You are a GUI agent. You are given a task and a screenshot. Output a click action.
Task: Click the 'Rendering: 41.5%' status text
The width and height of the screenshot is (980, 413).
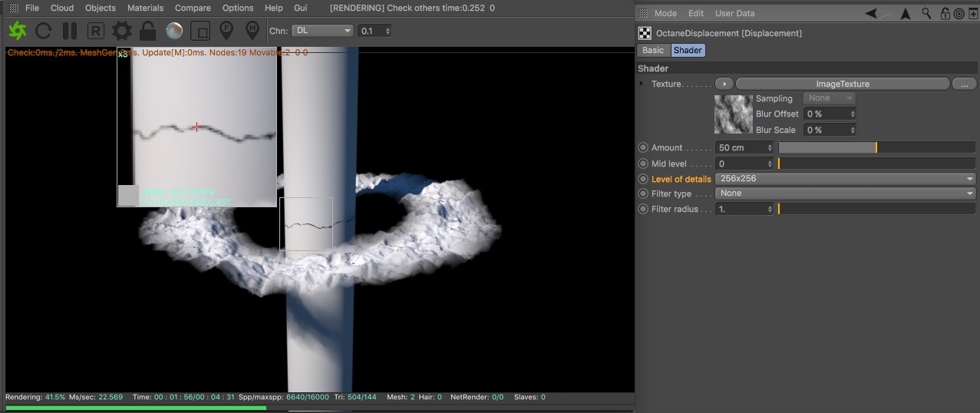tap(35, 397)
